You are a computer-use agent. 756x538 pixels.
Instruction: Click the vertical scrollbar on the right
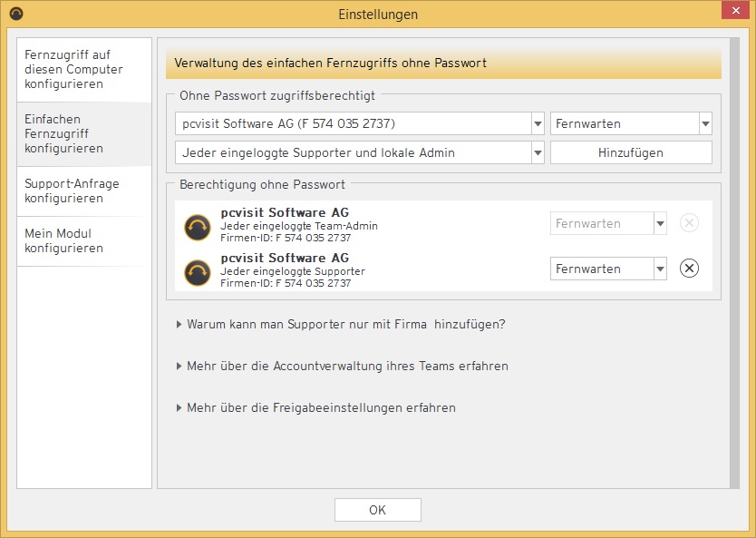(x=733, y=263)
